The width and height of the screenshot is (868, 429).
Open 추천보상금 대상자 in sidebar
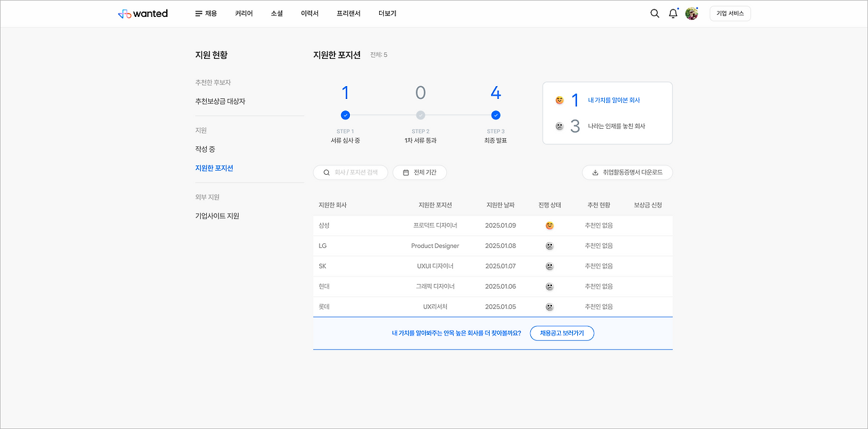pyautogui.click(x=220, y=102)
